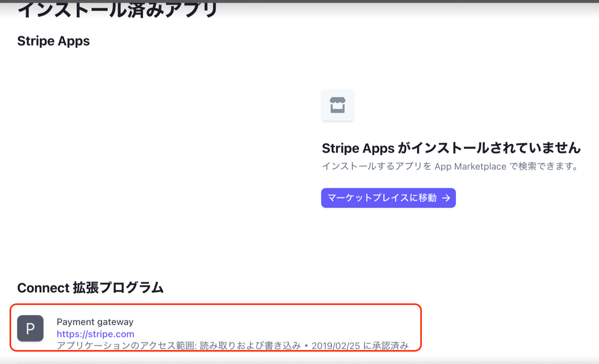Click the storefront marketplace icon
The image size is (599, 364).
[337, 105]
